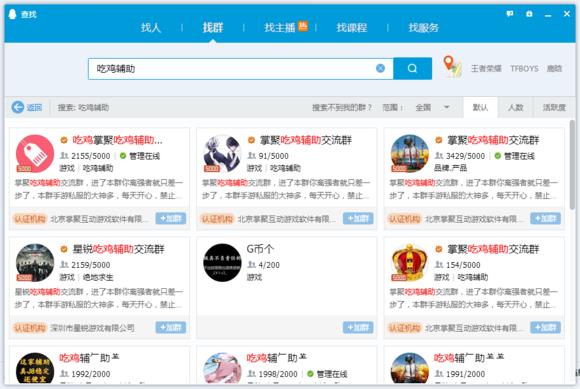This screenshot has height=389, width=580.
Task: Click the vertical scrollbar on results list
Action: (572, 165)
